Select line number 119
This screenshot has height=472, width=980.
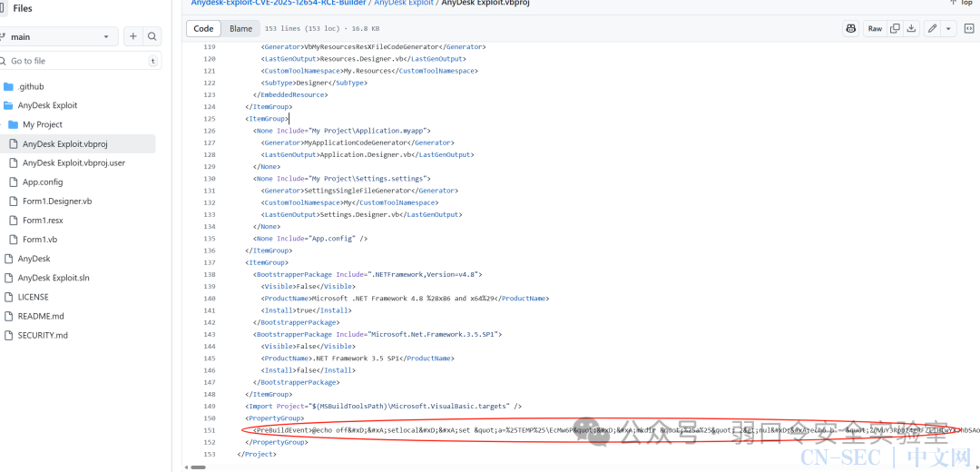tap(210, 47)
